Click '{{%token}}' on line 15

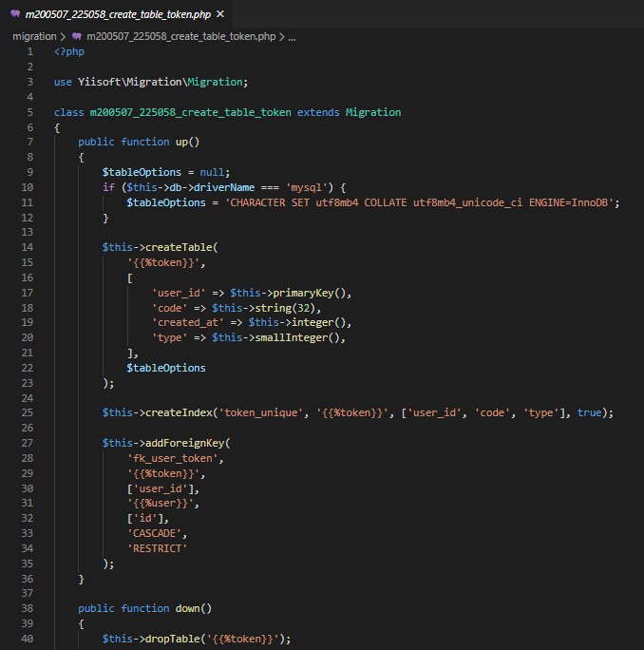[163, 263]
